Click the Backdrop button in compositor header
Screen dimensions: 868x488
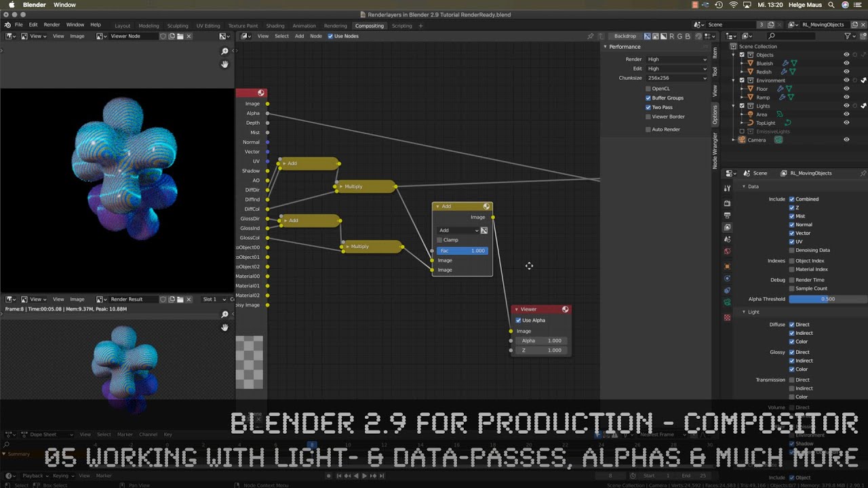(x=625, y=36)
